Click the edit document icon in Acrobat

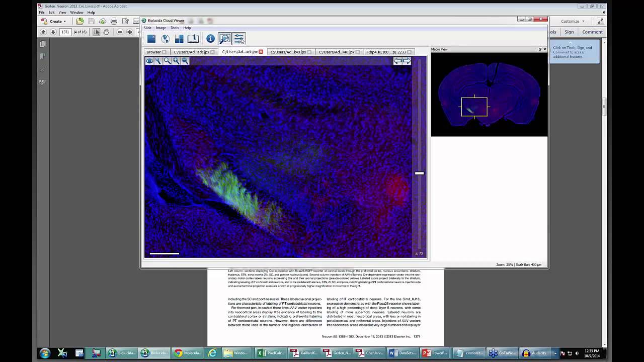coord(125,21)
